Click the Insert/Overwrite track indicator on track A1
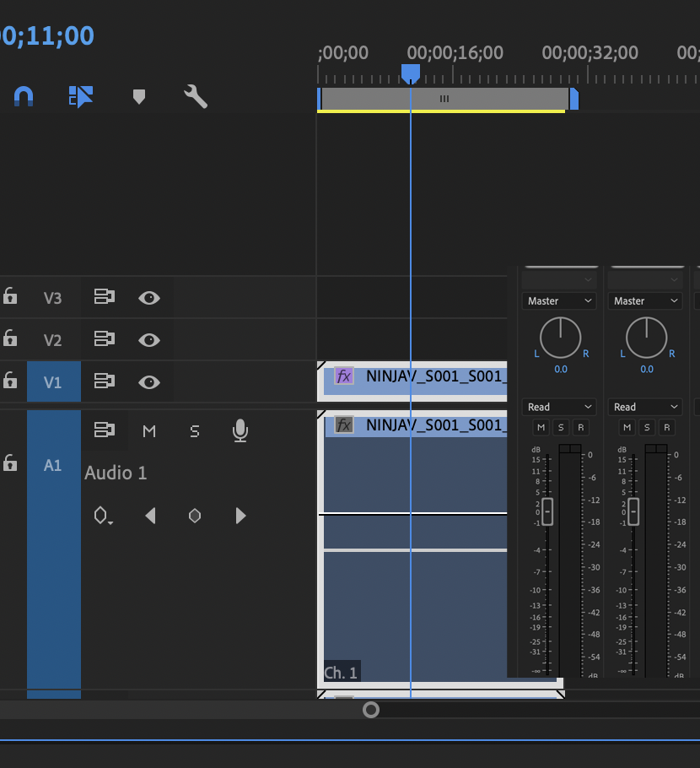Viewport: 700px width, 768px height. click(105, 430)
